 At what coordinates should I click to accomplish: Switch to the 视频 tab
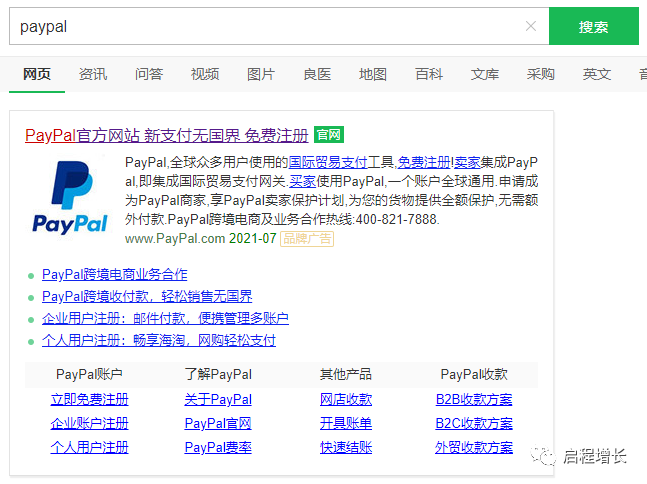tap(205, 74)
